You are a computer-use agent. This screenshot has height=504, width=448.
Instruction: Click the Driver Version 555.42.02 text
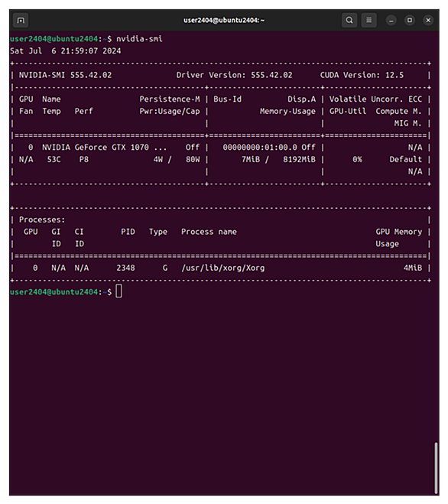234,75
